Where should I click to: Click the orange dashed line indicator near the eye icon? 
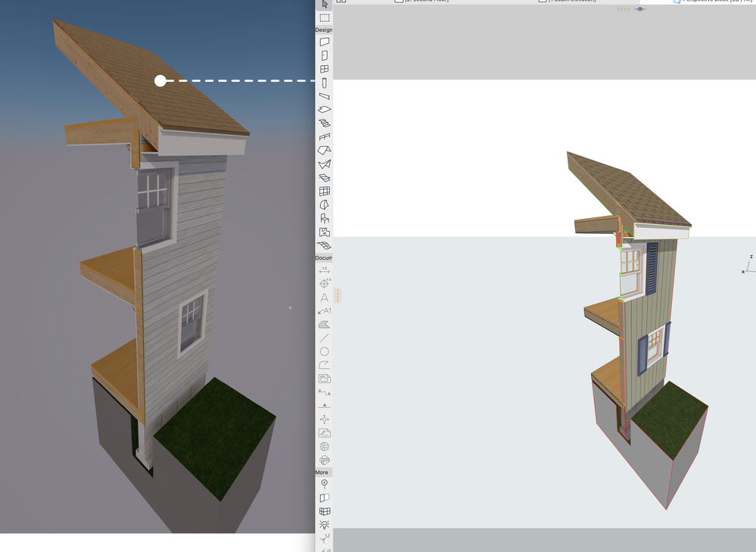(x=624, y=9)
